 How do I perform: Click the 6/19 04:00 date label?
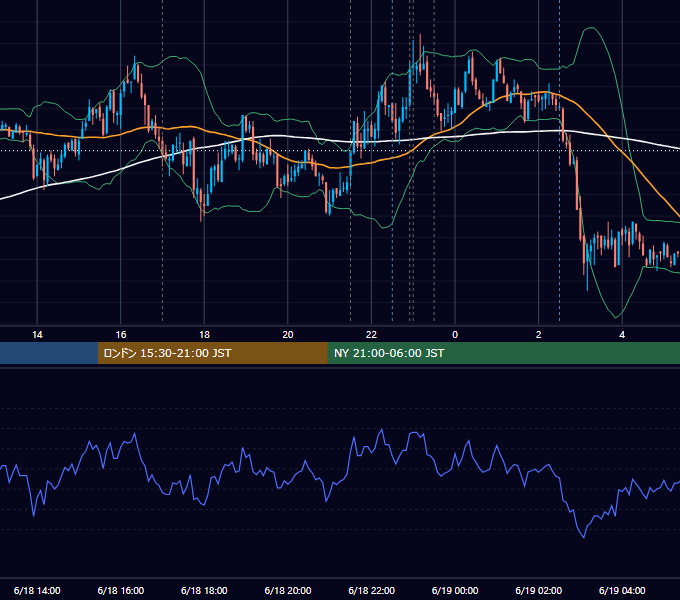[622, 590]
